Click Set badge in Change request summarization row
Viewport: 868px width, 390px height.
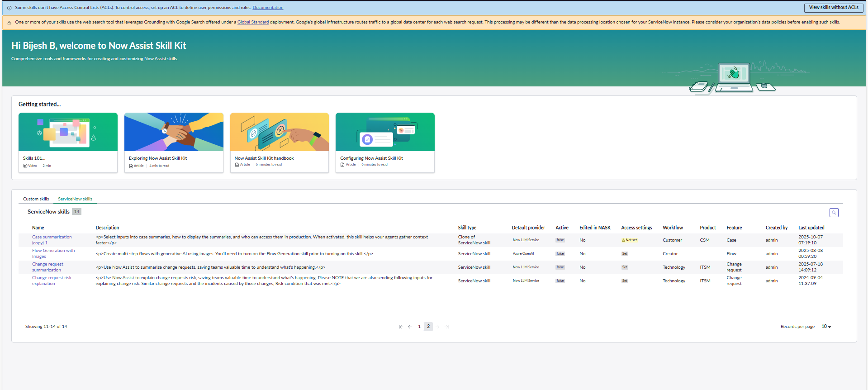(625, 267)
